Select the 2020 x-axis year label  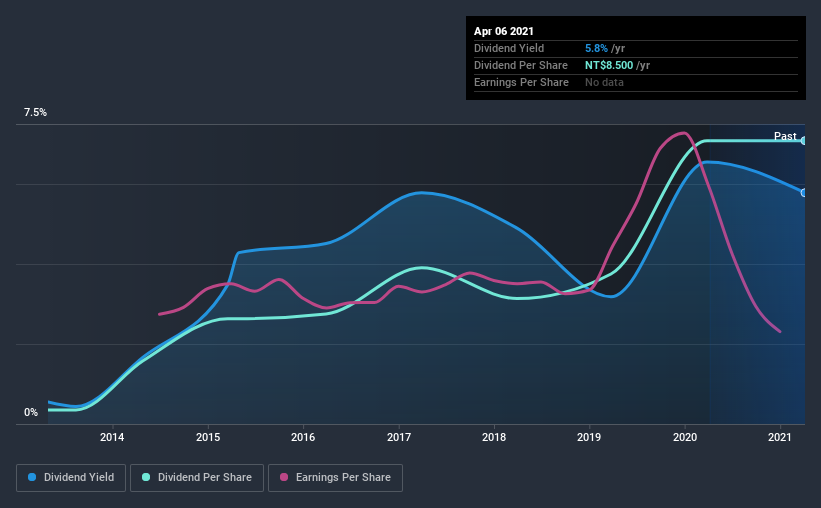[x=685, y=437]
